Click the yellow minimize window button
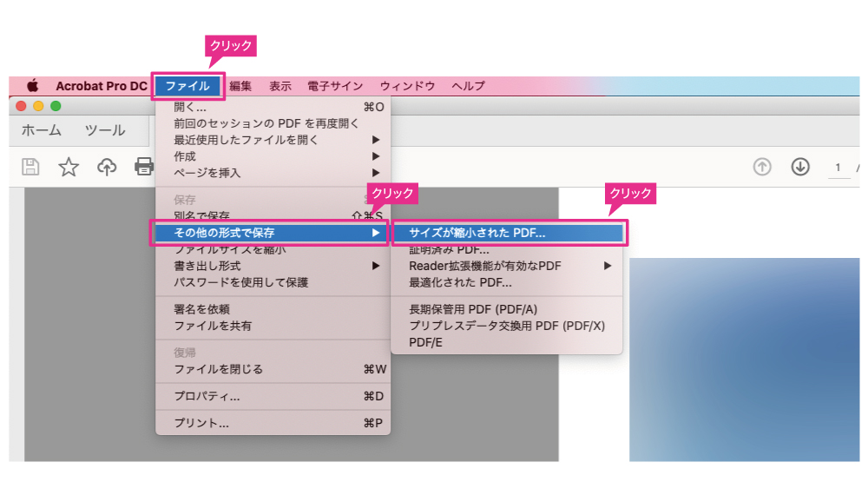This screenshot has height=482, width=868. pyautogui.click(x=38, y=106)
